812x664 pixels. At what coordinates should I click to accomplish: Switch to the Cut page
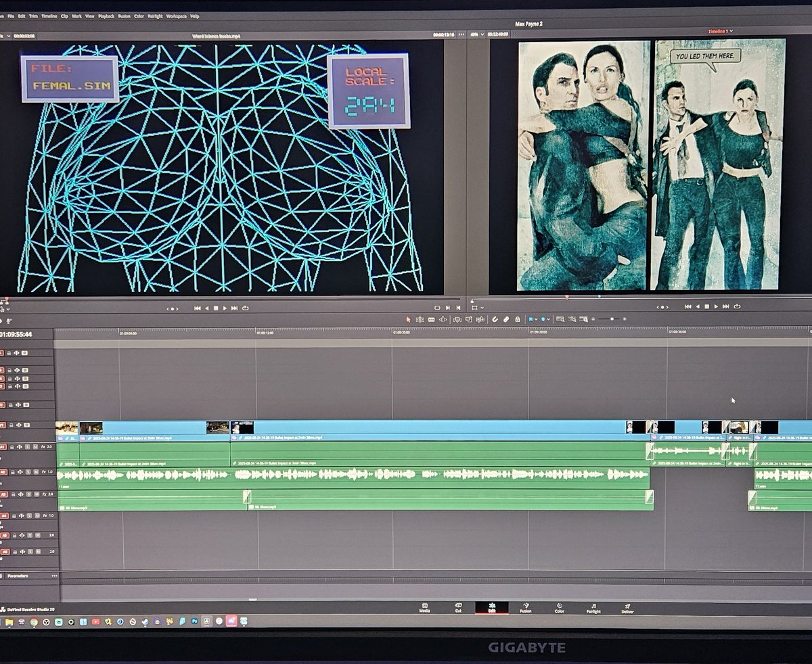[x=458, y=607]
